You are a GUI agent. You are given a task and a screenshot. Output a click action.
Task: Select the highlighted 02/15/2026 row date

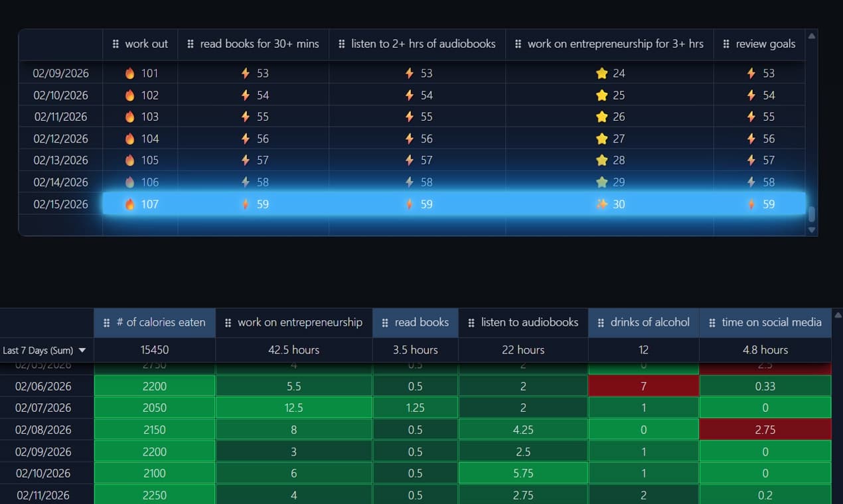click(61, 204)
